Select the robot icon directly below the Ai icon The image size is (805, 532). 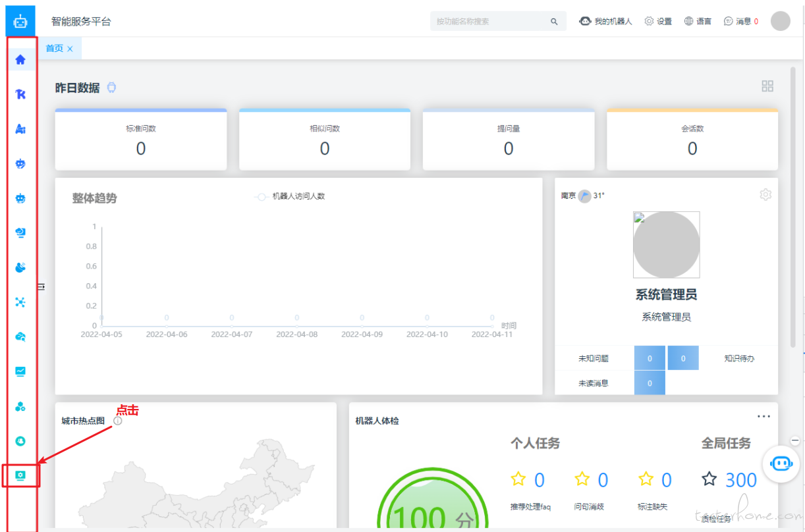(20, 164)
